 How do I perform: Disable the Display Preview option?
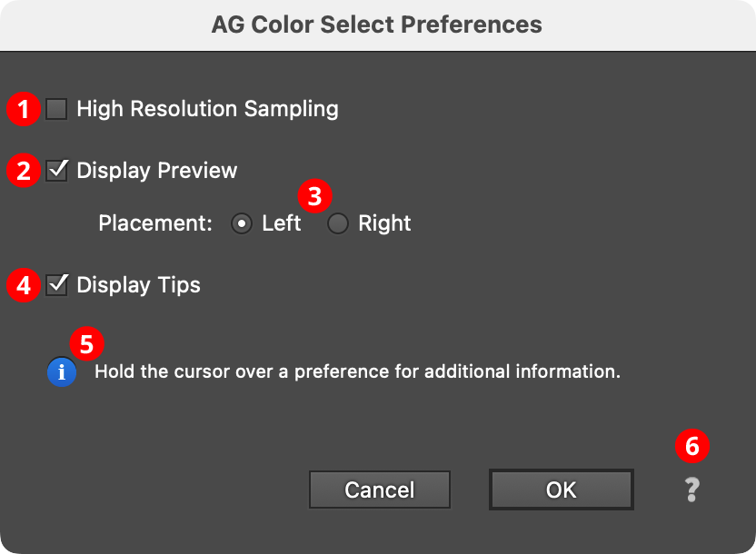tap(56, 170)
